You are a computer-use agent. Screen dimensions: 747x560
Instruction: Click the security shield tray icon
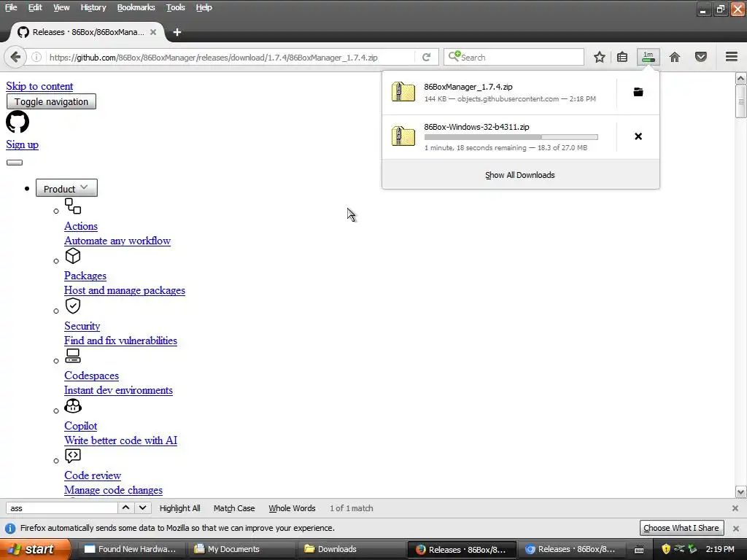point(666,549)
